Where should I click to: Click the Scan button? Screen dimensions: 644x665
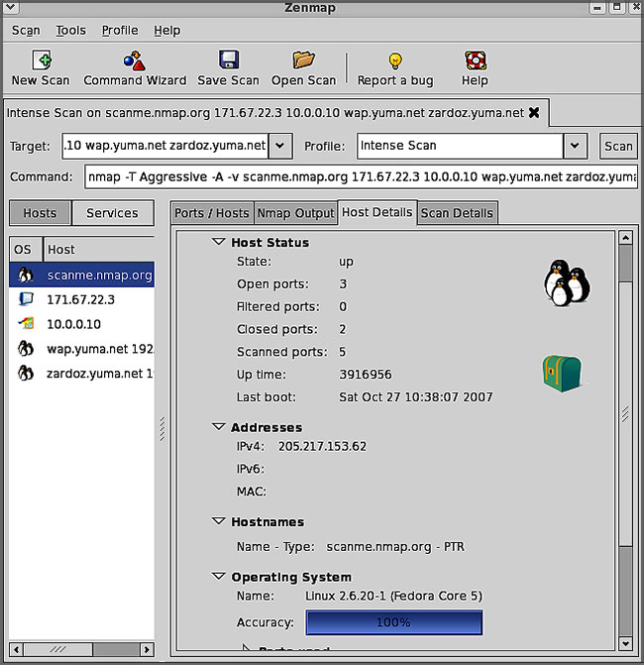click(x=618, y=146)
